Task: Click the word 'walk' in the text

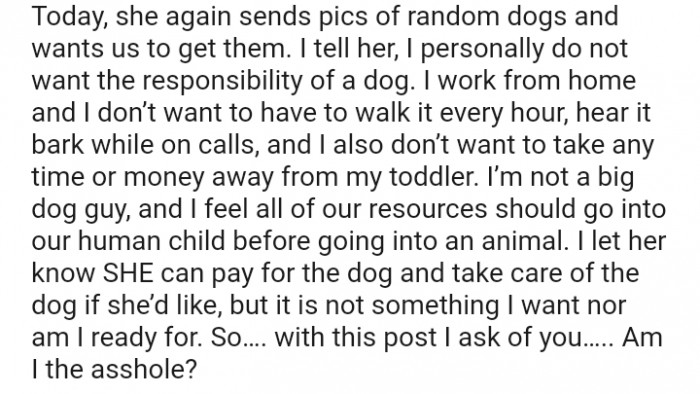Action: pos(382,112)
